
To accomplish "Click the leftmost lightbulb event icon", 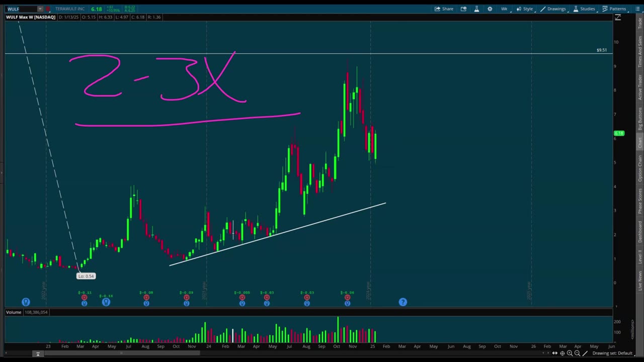I will point(26,302).
